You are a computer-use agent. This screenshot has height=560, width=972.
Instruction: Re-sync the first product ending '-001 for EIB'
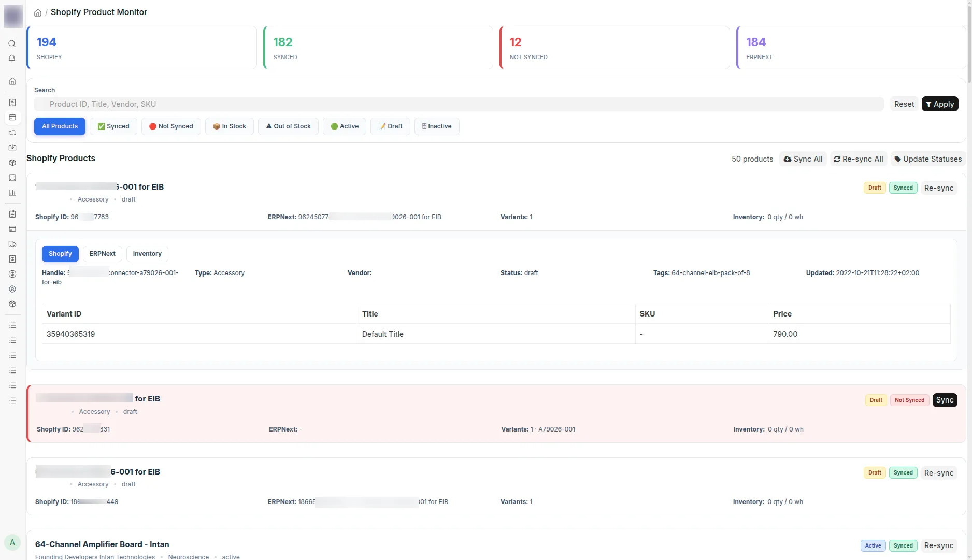[939, 188]
